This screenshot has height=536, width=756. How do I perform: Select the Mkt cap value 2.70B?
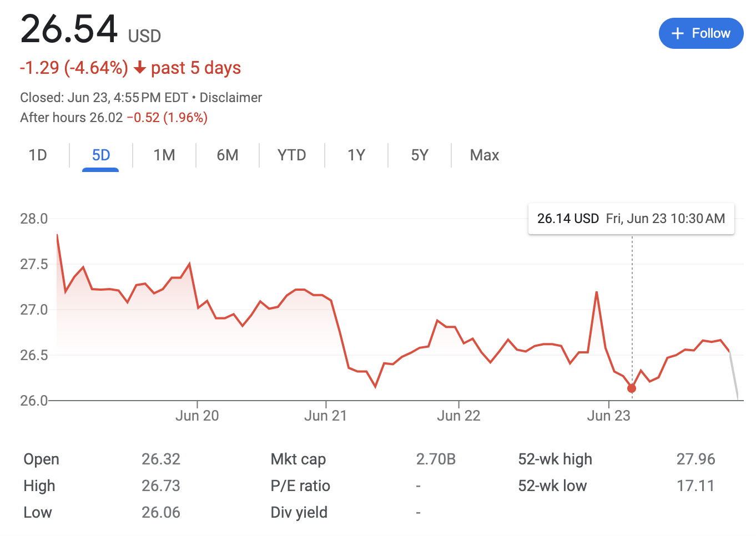coord(436,459)
